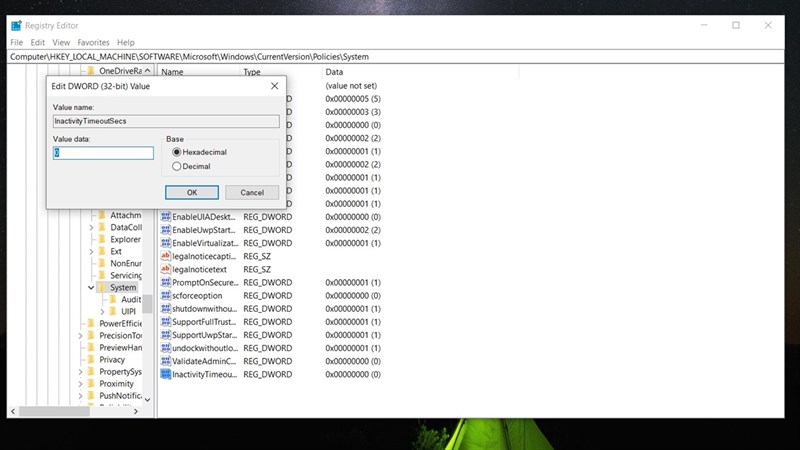Click the PreviewHan folder icon

point(91,347)
